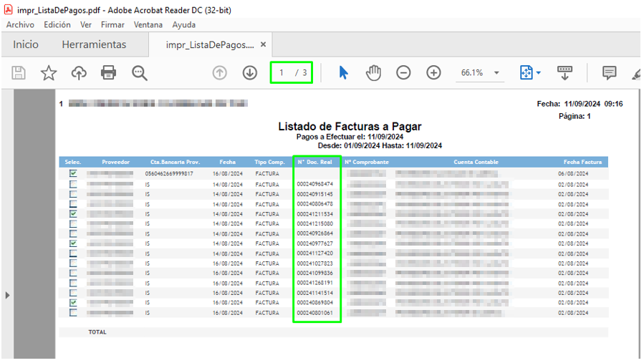
Task: Click the fit page icon
Action: point(526,73)
